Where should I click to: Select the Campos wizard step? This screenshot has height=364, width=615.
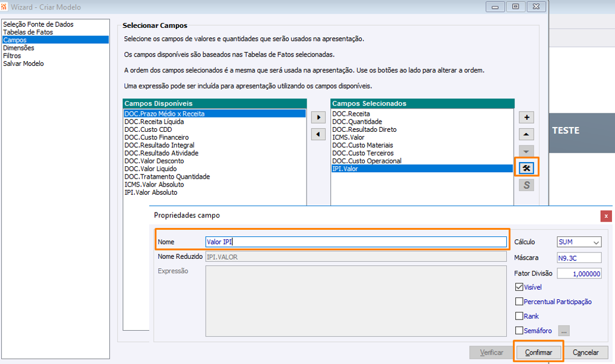pyautogui.click(x=55, y=40)
